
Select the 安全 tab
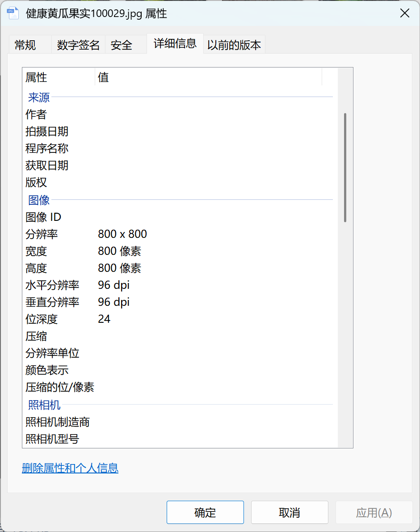(x=121, y=45)
